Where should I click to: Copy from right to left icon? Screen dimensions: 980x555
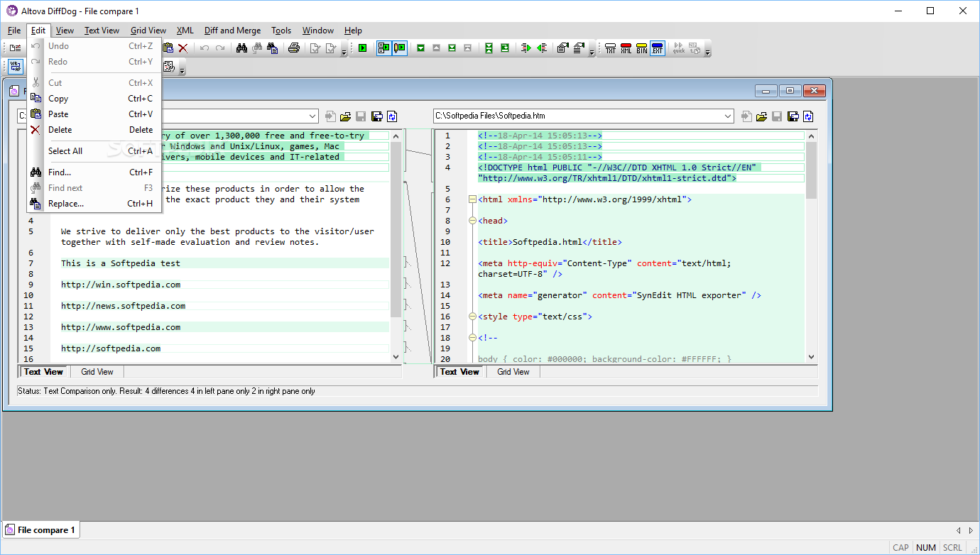click(542, 48)
